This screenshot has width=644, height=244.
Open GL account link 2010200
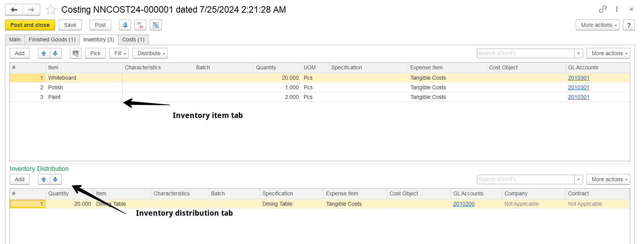[x=464, y=204]
